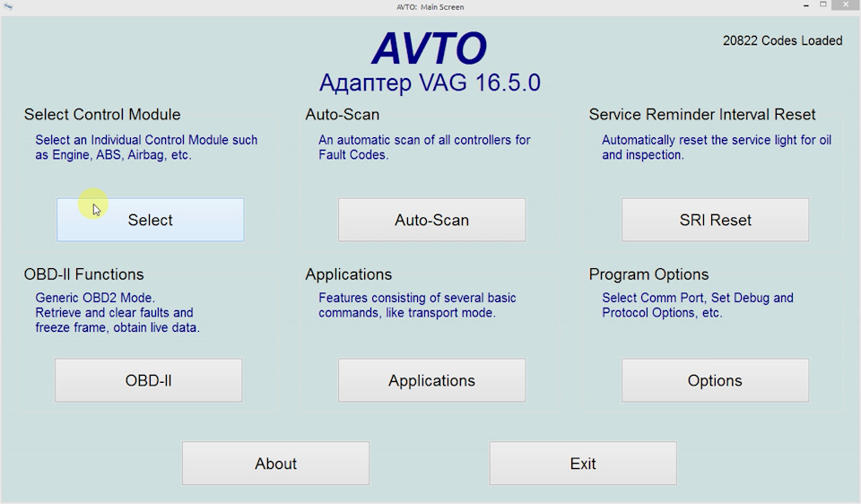Click the 'Select Control Module' heading
The image size is (861, 504).
102,114
